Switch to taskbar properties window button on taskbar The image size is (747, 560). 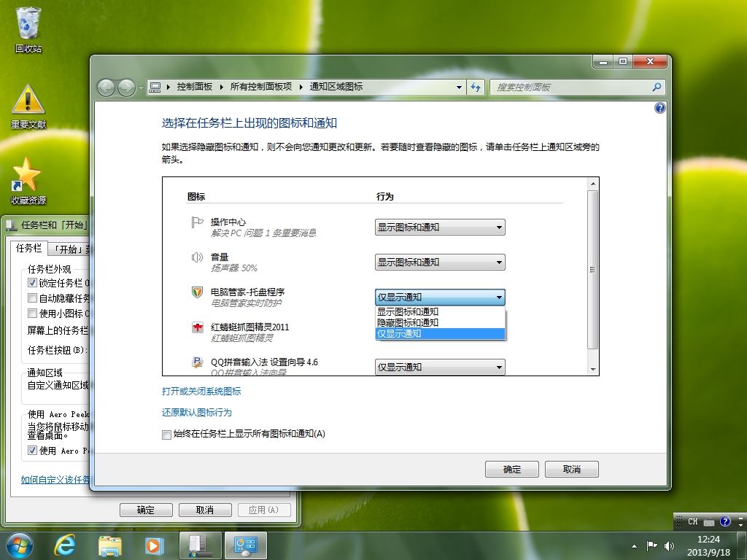(x=200, y=545)
